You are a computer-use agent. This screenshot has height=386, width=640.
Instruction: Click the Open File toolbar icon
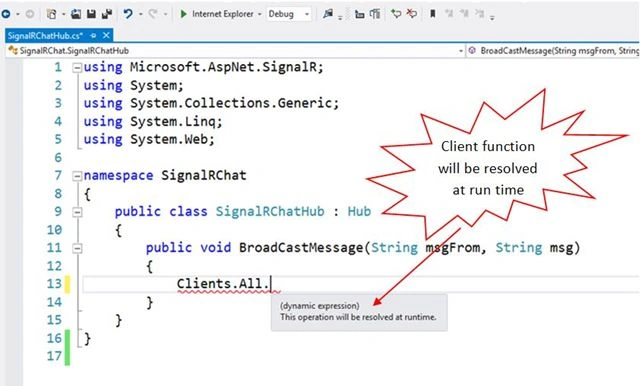click(x=76, y=14)
